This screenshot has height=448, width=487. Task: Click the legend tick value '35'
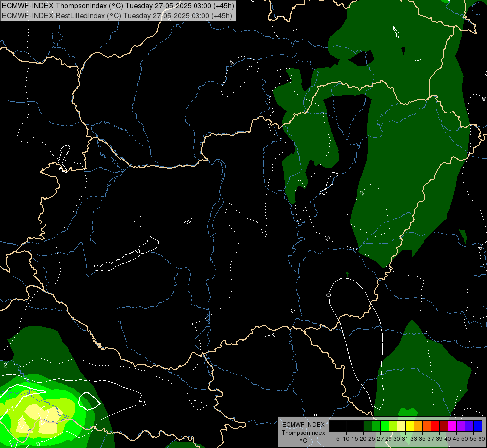tap(422, 439)
